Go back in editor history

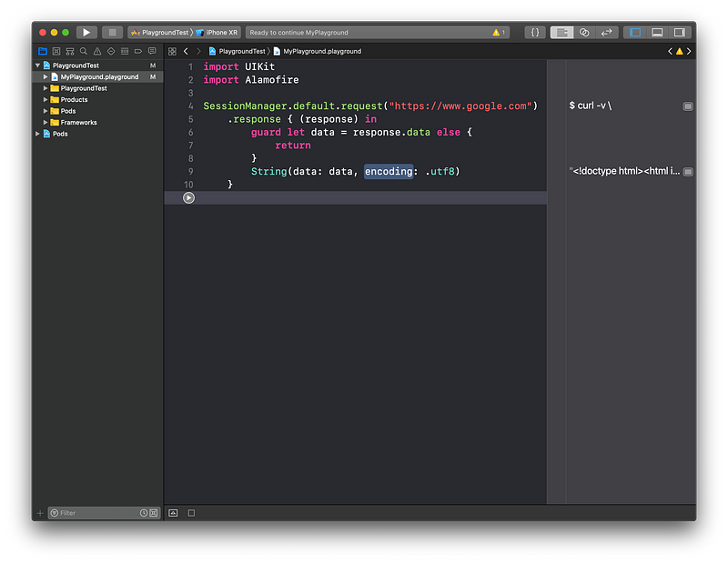pyautogui.click(x=186, y=51)
